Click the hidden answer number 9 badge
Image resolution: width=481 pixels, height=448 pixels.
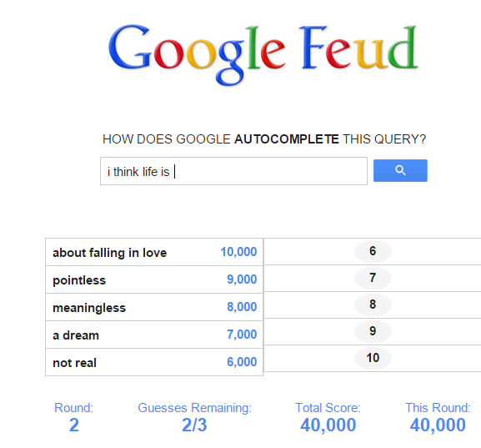[373, 331]
